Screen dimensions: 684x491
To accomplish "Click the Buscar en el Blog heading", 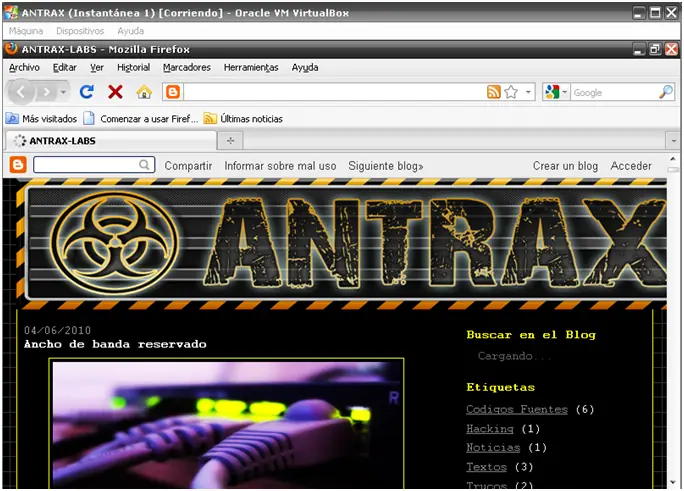I will coord(531,335).
